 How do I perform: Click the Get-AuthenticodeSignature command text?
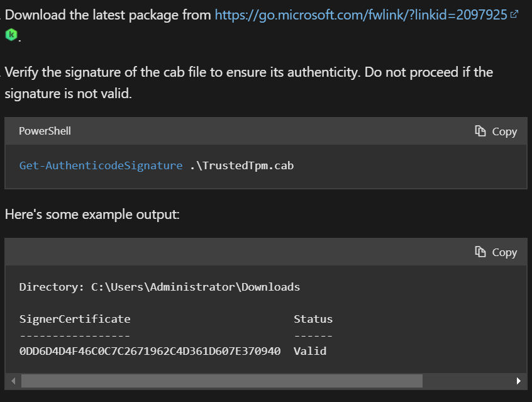[x=101, y=166]
